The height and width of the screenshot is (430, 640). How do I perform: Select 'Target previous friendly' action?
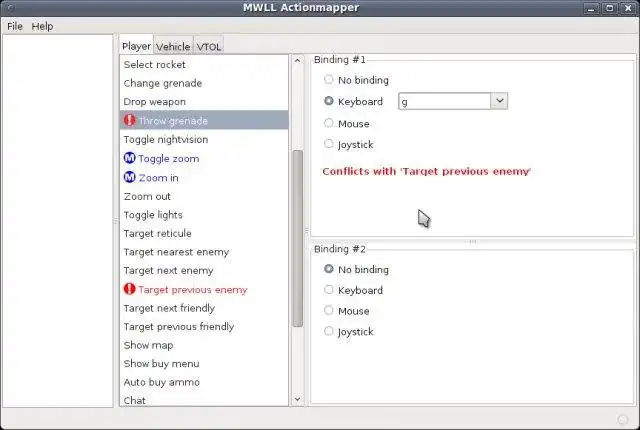(x=204, y=326)
